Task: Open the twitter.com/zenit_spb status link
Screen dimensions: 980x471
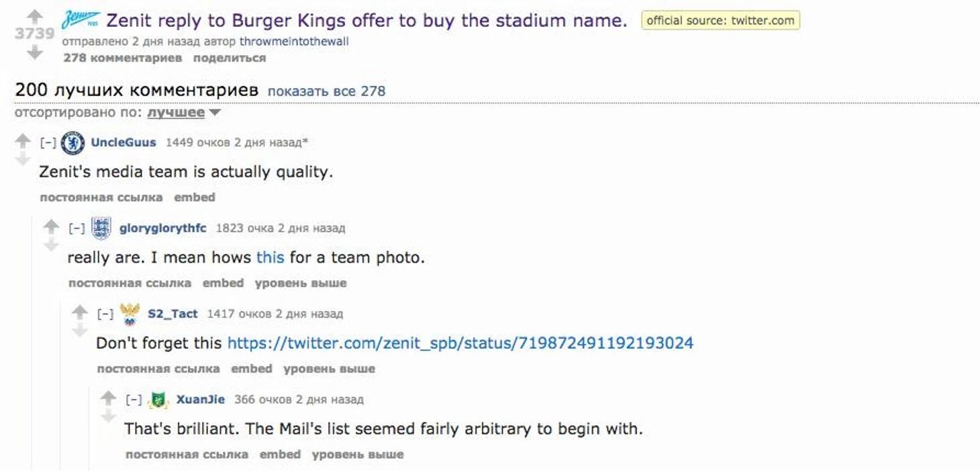Action: 460,343
